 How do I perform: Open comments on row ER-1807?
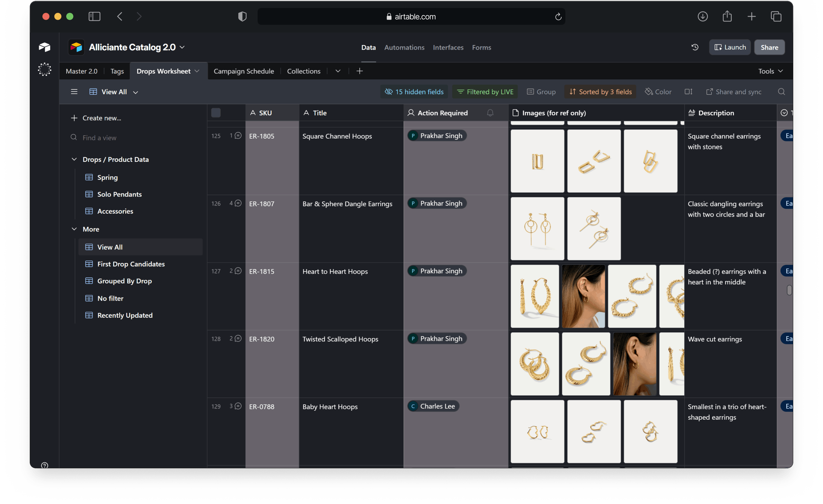(x=238, y=203)
